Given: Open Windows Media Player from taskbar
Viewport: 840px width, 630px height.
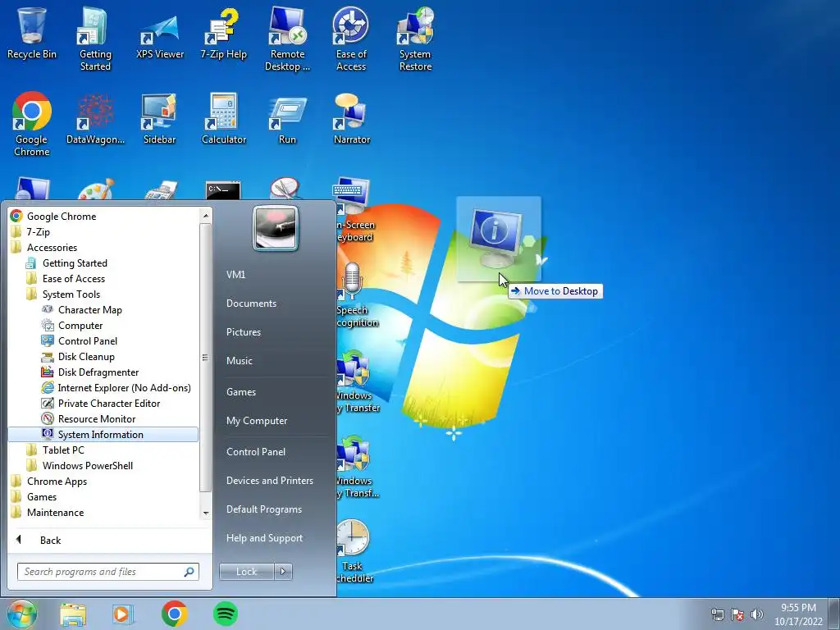Looking at the screenshot, I should point(123,614).
